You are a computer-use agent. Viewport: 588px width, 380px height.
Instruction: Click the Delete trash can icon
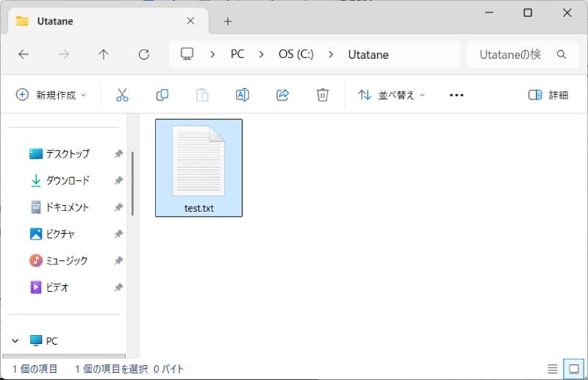(x=323, y=95)
